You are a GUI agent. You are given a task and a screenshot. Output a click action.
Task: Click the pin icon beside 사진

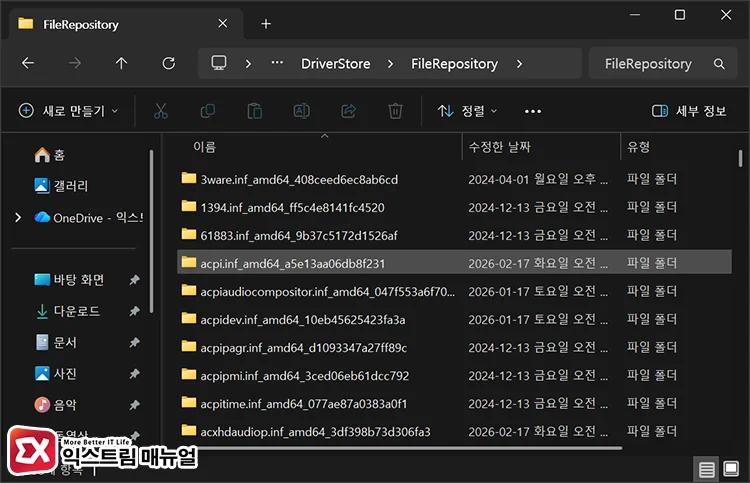[134, 373]
